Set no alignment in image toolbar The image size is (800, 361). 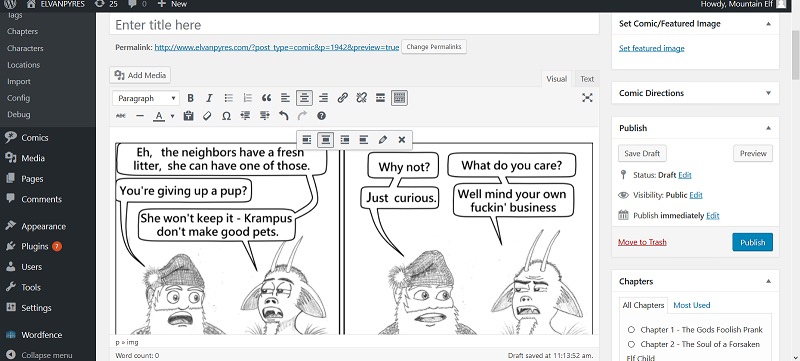pyautogui.click(x=364, y=140)
